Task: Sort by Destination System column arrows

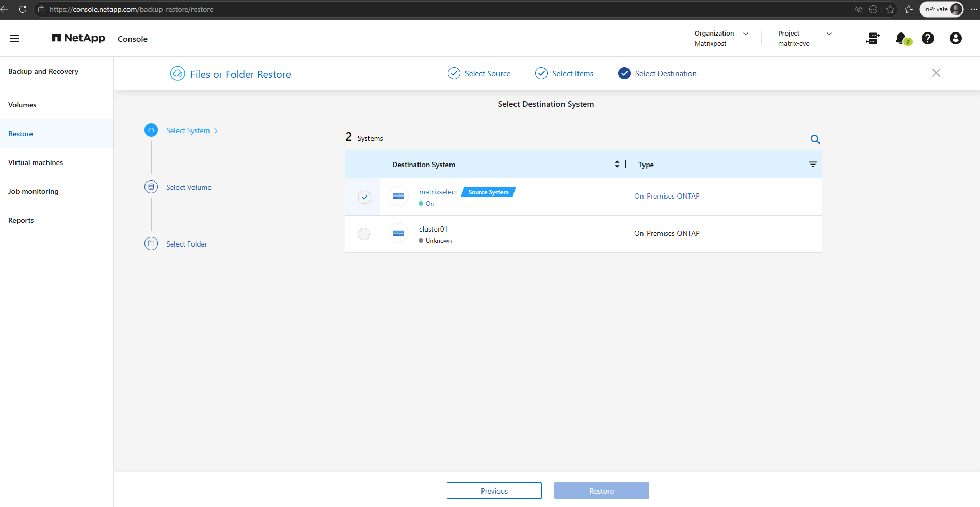Action: 617,164
